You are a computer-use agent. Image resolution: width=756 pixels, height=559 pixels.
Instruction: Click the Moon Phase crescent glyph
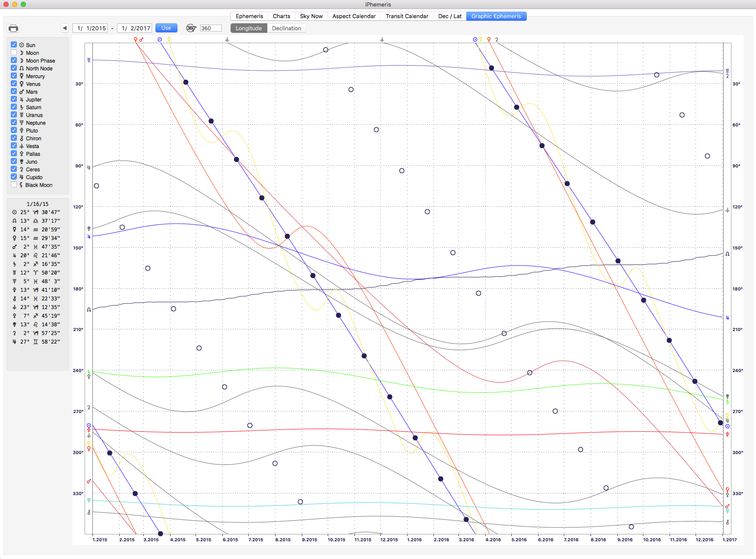point(22,60)
